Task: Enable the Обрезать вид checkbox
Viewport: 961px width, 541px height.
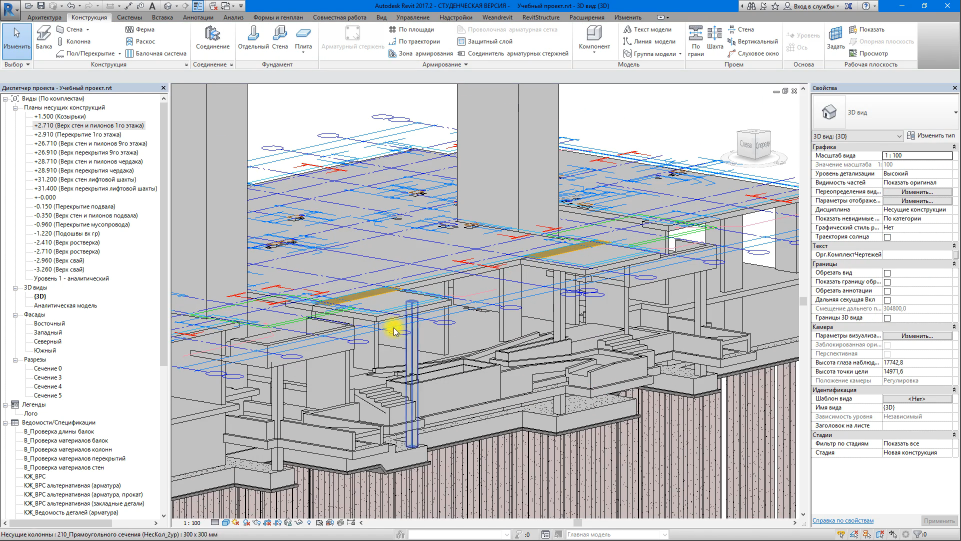Action: click(887, 272)
